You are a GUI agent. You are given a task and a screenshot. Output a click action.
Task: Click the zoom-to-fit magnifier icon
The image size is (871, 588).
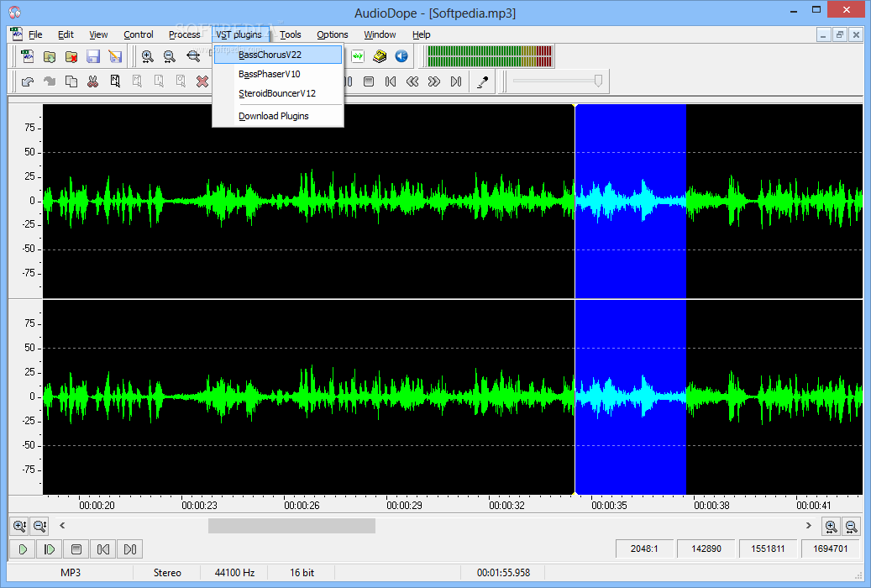tap(192, 56)
